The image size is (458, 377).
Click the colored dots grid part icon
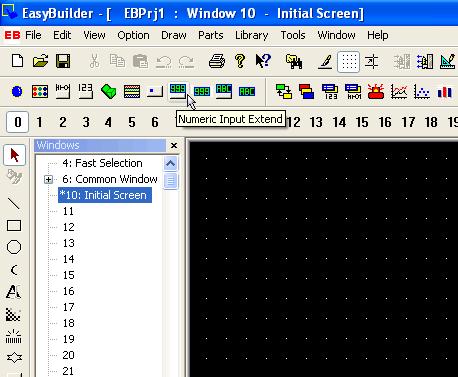click(x=40, y=91)
